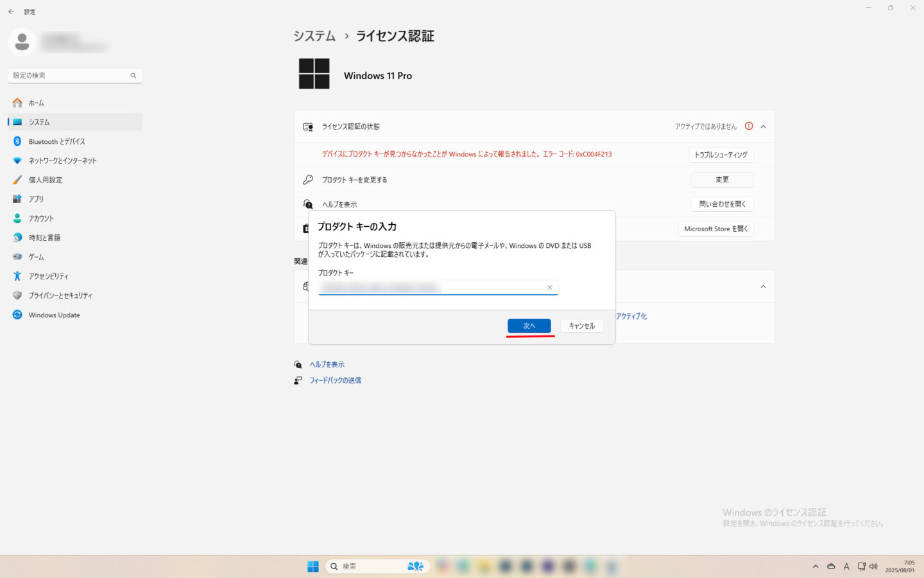Click the 次へ button in dialog

[529, 326]
